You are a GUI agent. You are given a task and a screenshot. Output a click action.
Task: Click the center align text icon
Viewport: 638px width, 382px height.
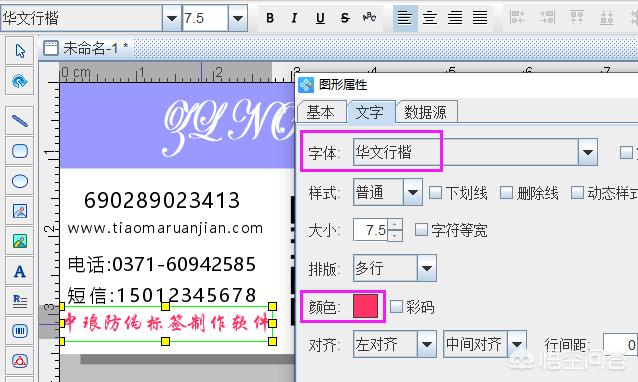(x=430, y=18)
